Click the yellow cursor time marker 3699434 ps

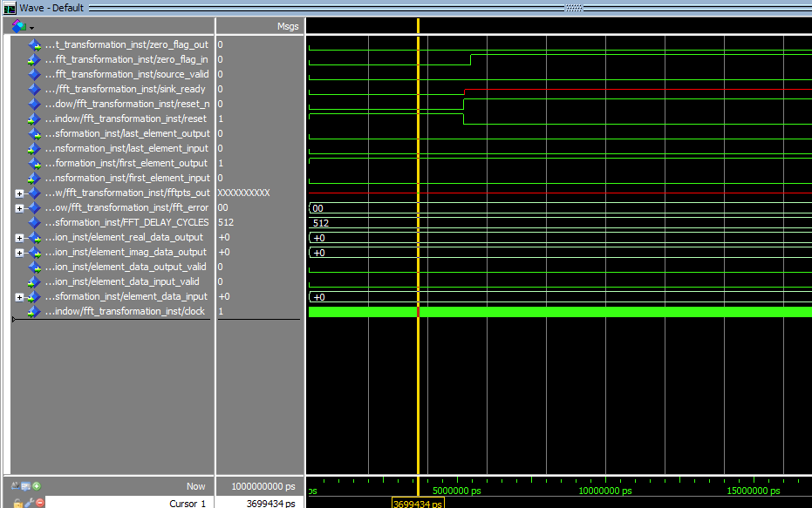click(418, 503)
